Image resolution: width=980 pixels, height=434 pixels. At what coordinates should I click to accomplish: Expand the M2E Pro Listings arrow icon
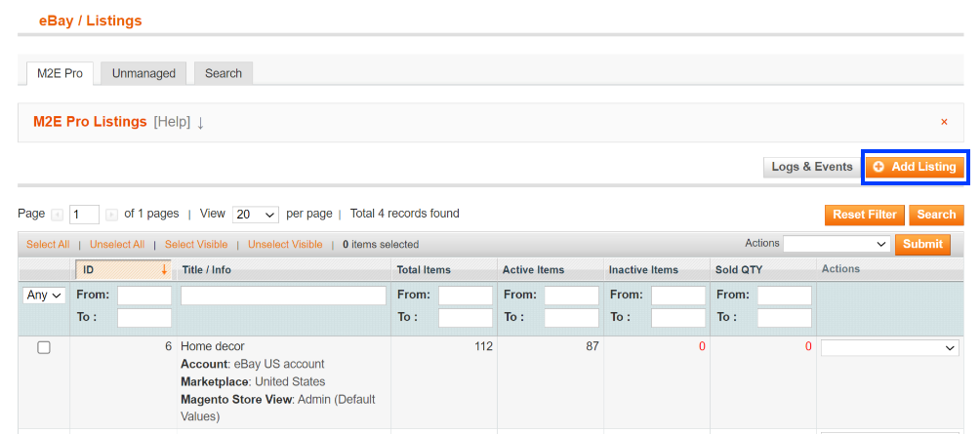(201, 123)
